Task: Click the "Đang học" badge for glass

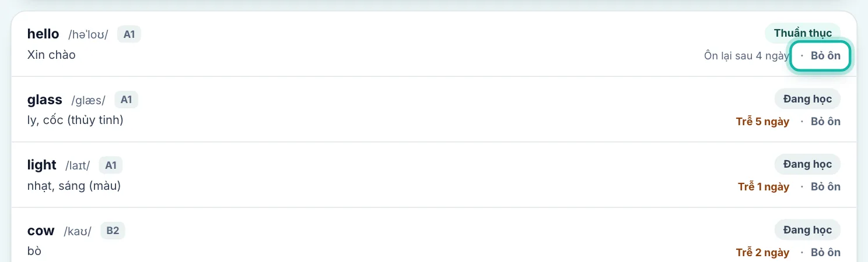Action: click(807, 99)
